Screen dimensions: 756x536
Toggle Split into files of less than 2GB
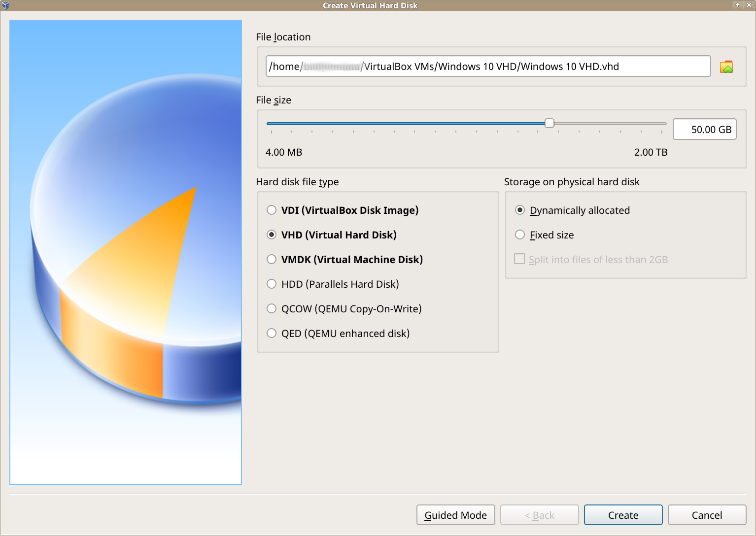tap(519, 259)
